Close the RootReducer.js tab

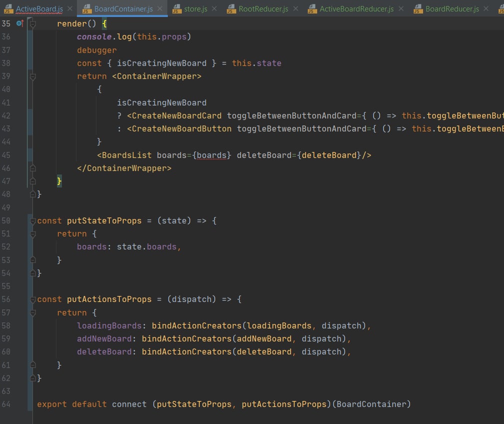(x=296, y=8)
